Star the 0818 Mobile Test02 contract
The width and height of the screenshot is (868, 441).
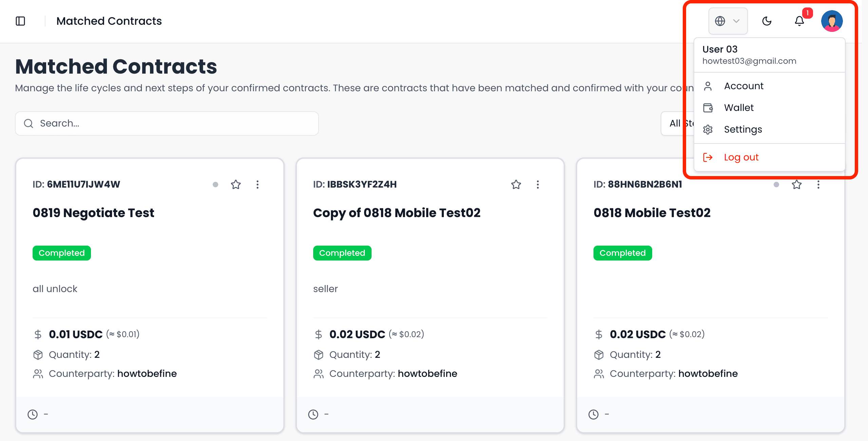click(797, 185)
